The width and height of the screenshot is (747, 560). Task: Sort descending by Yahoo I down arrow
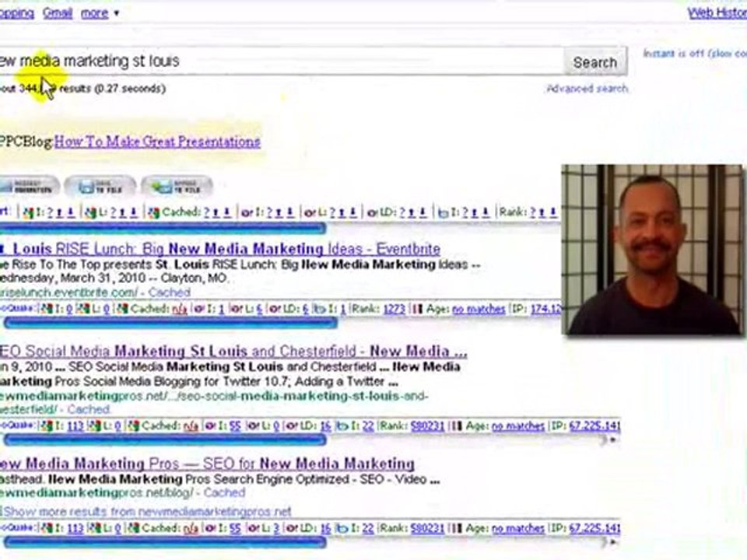pyautogui.click(x=290, y=212)
